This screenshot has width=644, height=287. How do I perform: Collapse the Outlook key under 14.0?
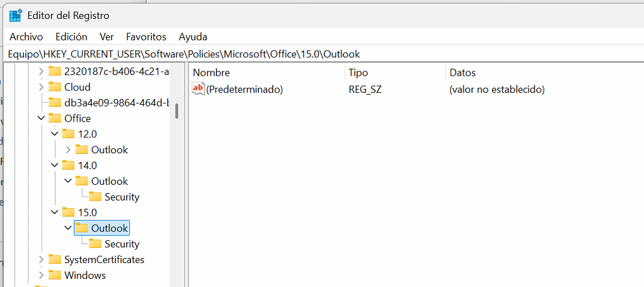coord(68,181)
